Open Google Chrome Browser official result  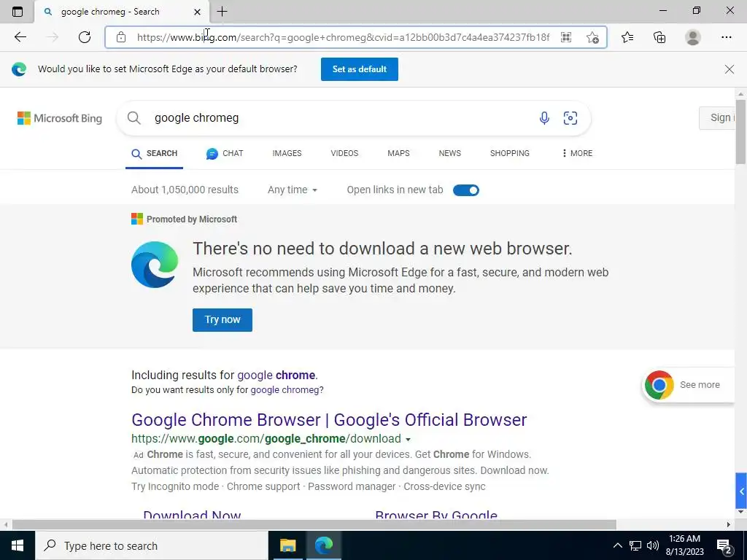click(x=329, y=420)
